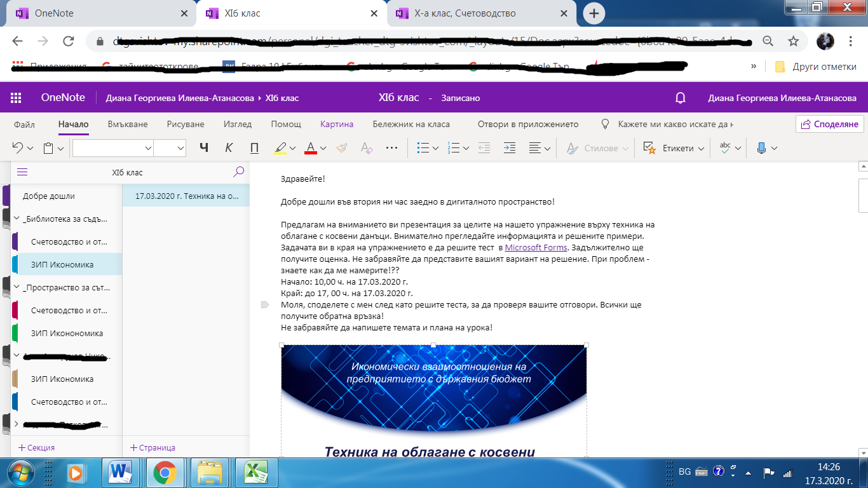Click the + Секция add section button
This screenshot has height=488, width=868.
click(37, 447)
